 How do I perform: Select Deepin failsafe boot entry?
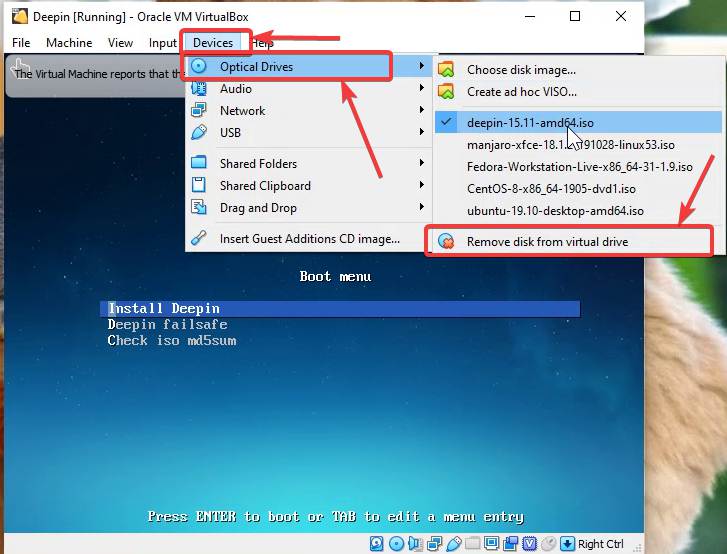(167, 324)
